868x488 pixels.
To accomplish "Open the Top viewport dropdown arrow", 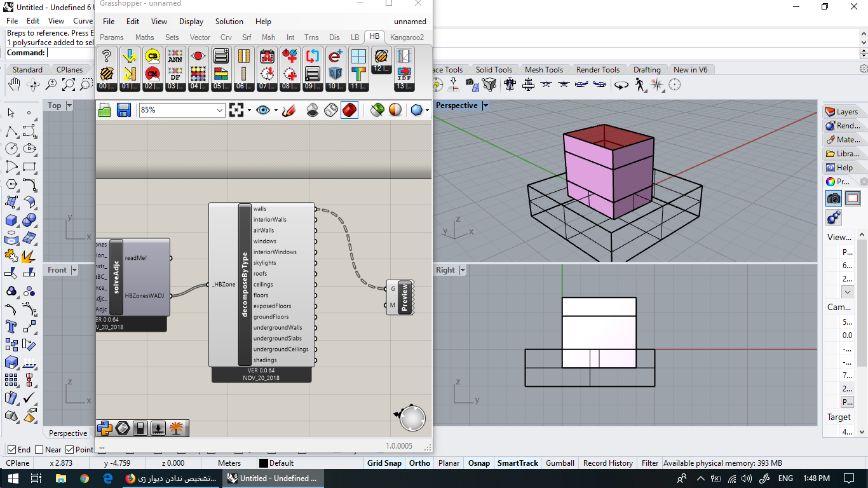I will pos(69,105).
